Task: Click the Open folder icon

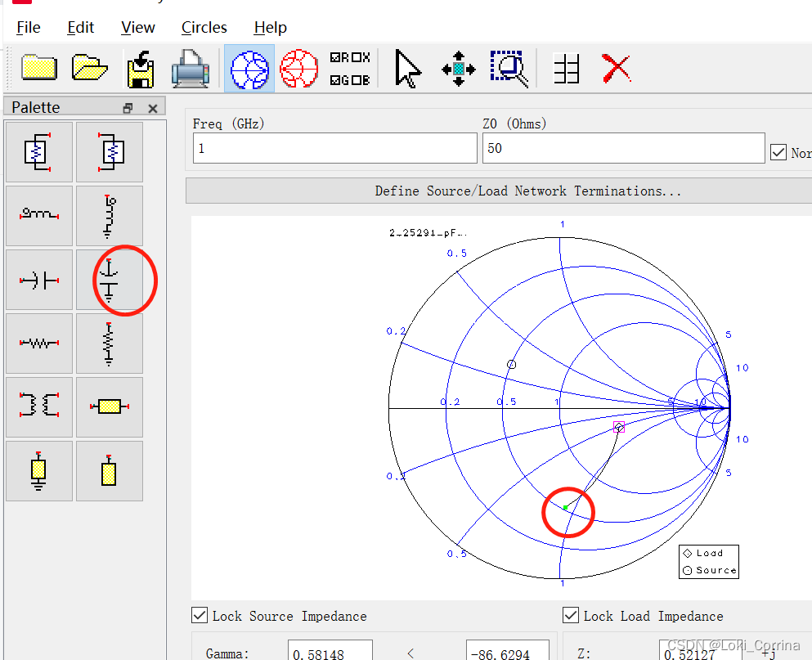Action: tap(90, 68)
